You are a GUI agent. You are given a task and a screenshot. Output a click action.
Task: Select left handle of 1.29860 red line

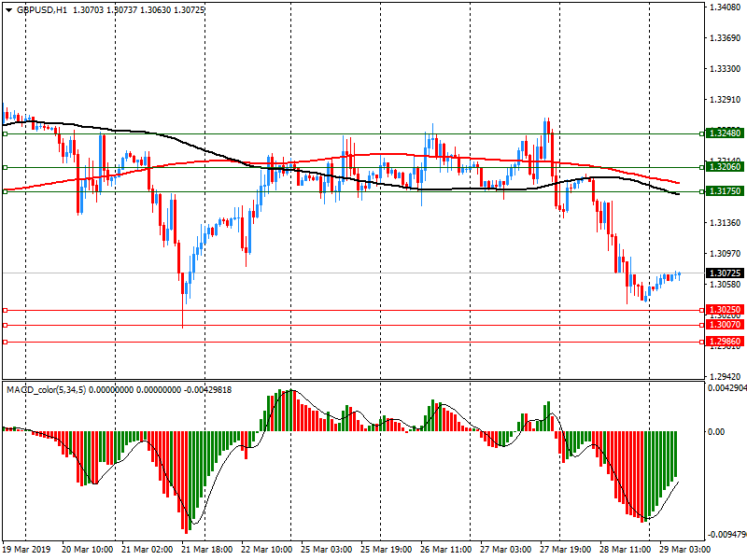5,342
